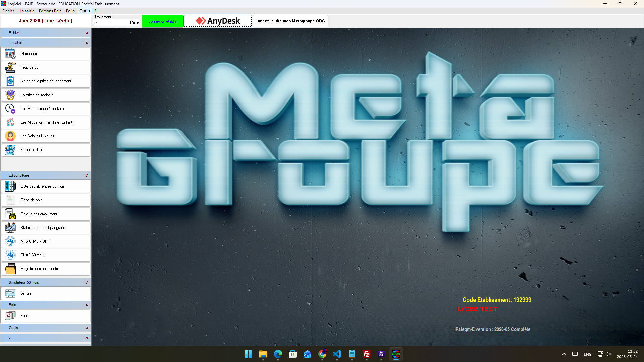Click the green Connexion établie indicator
644x362 pixels.
click(x=162, y=21)
